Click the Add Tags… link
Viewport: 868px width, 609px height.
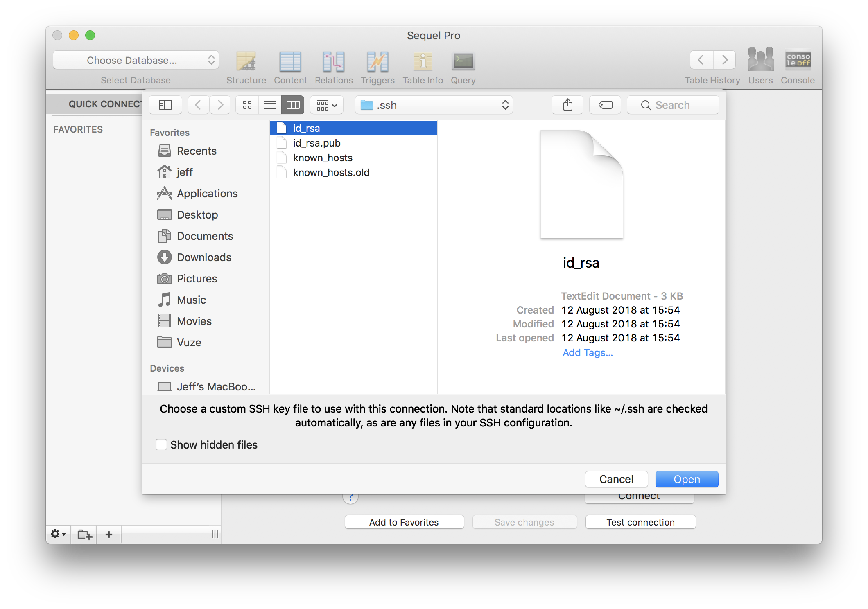tap(588, 352)
